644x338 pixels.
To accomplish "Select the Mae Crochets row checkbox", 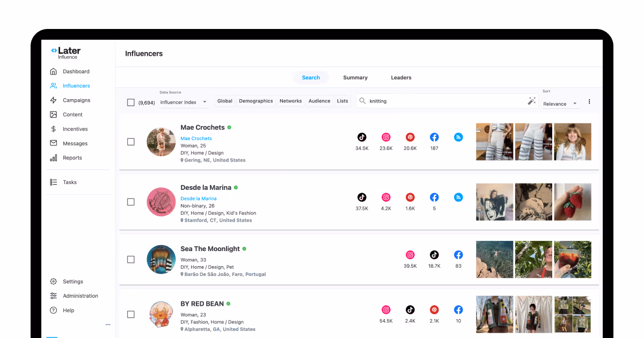I will (130, 142).
